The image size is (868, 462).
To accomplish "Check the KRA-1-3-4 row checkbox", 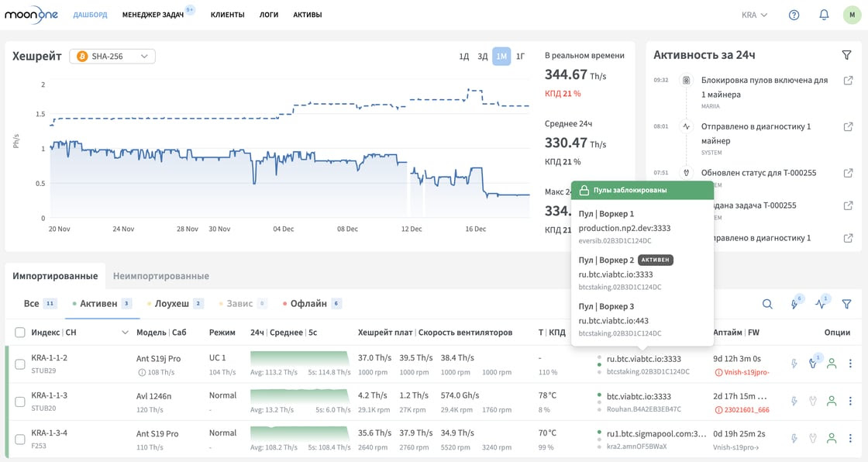I will (20, 440).
